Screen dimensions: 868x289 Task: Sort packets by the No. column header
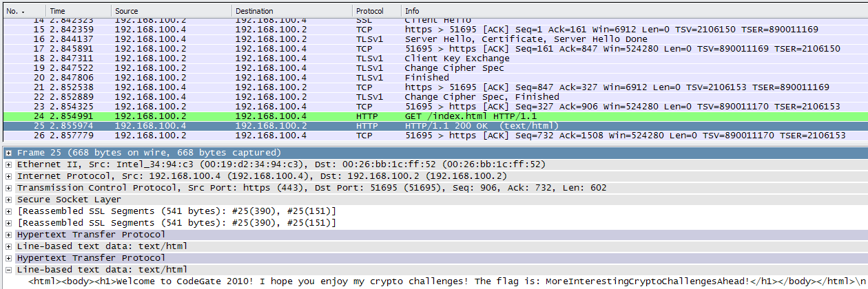point(21,11)
